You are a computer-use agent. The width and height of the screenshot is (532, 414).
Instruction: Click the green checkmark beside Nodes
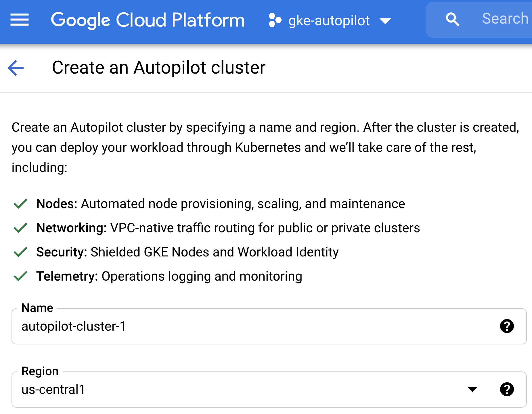click(20, 204)
